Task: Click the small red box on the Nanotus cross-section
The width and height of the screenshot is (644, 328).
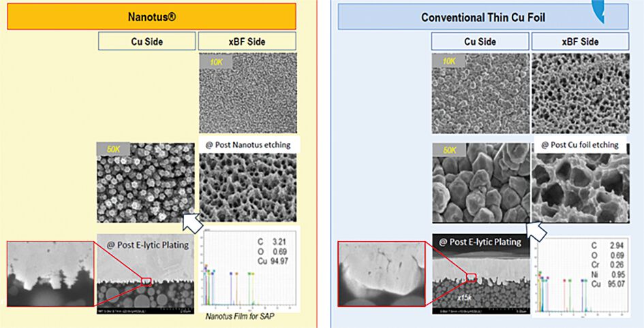Action: [147, 281]
